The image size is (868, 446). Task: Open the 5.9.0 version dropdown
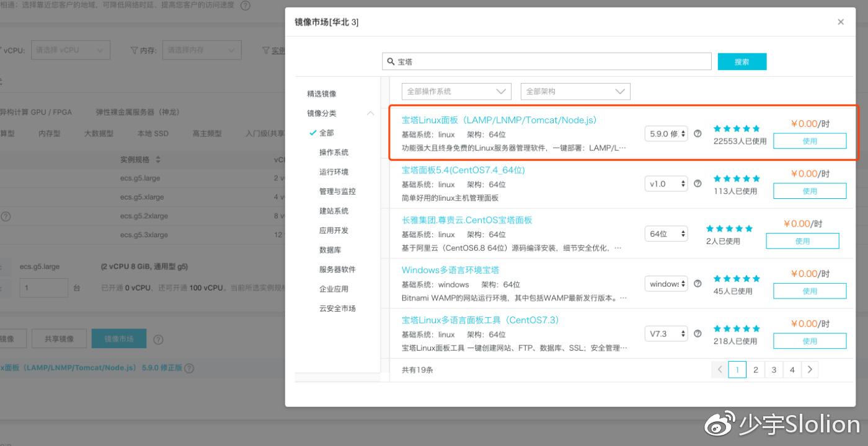(666, 133)
